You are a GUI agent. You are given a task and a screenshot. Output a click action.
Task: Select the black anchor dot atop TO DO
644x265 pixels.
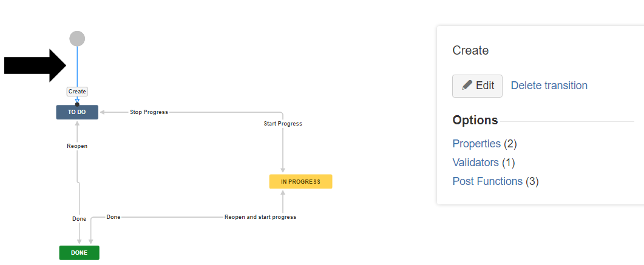coord(77,104)
